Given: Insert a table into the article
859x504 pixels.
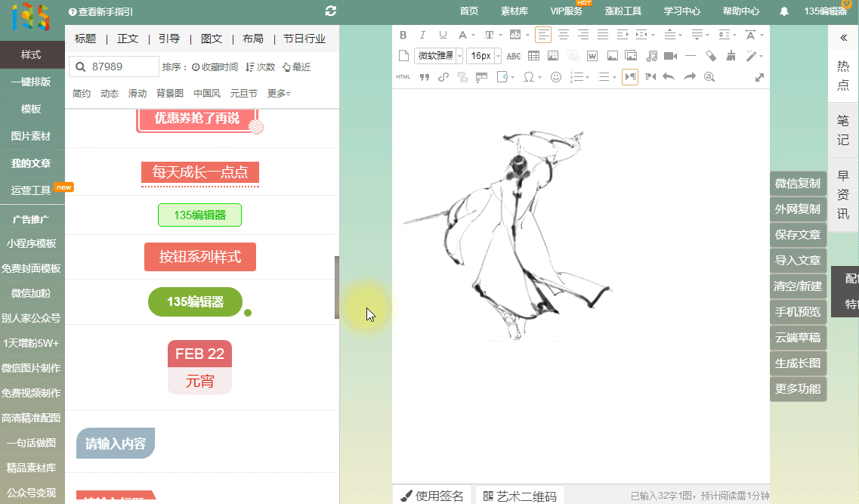Looking at the screenshot, I should pyautogui.click(x=533, y=56).
